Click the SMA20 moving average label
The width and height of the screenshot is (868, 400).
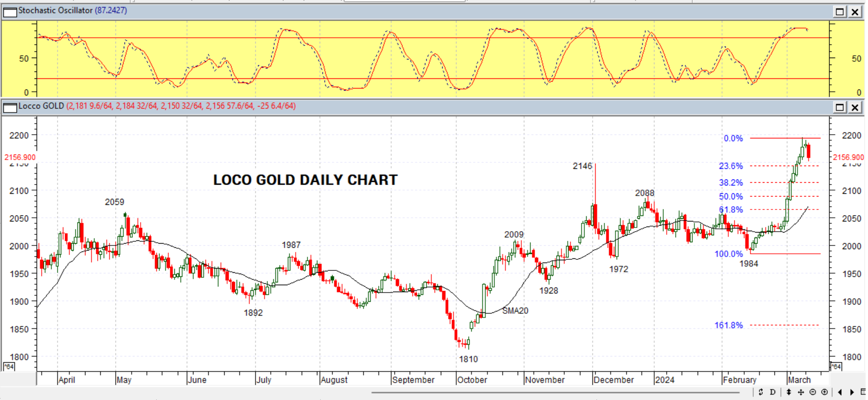(515, 310)
